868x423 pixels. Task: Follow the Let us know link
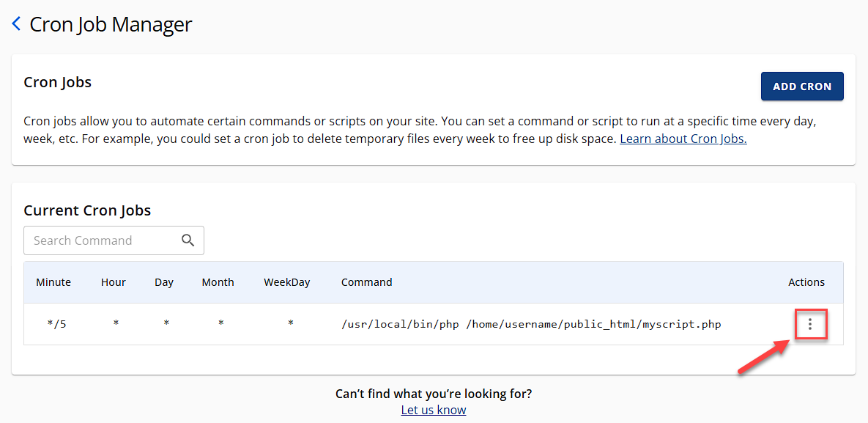click(434, 410)
